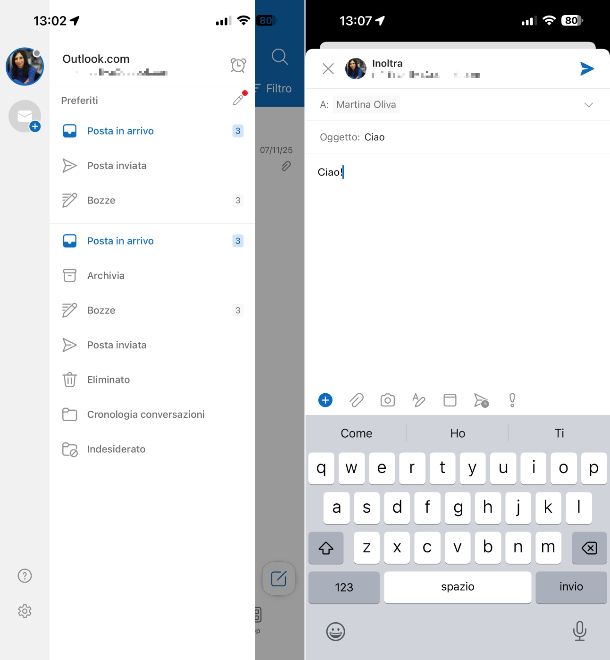Tap the letter a key
The image size is (610, 660).
(336, 508)
